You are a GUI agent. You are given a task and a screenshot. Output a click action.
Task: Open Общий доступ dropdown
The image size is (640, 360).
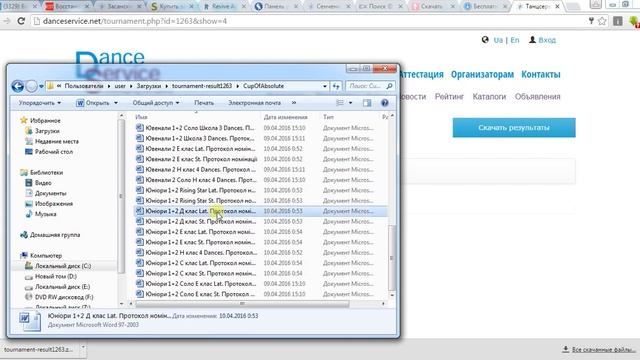[156, 103]
